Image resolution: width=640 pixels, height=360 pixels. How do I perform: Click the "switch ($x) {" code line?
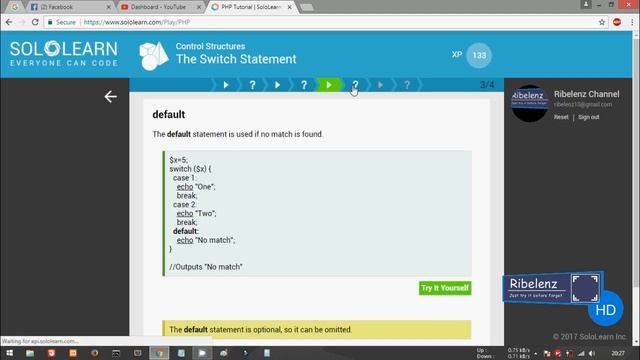coord(190,169)
